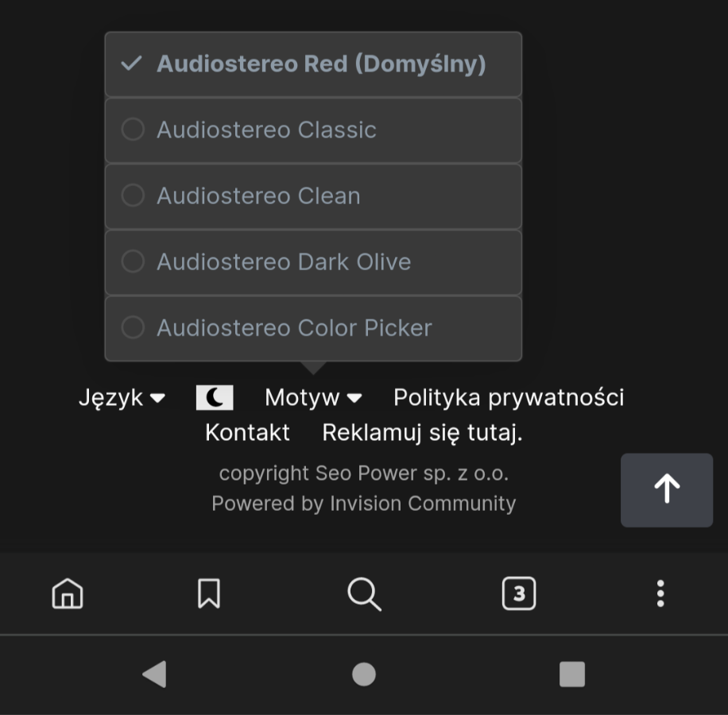Tap the Android back triangle
This screenshot has height=715, width=728.
pyautogui.click(x=155, y=674)
